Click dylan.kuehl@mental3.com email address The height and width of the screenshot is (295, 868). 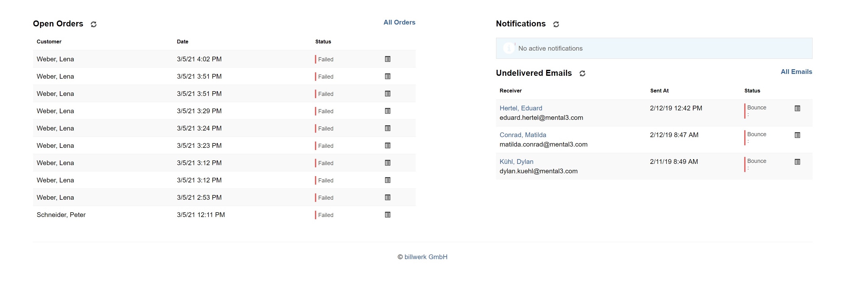[539, 171]
